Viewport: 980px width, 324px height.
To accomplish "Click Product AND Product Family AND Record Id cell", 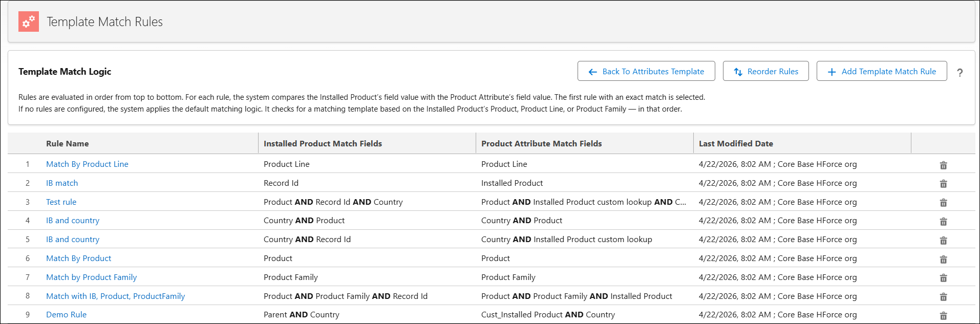I will click(346, 296).
